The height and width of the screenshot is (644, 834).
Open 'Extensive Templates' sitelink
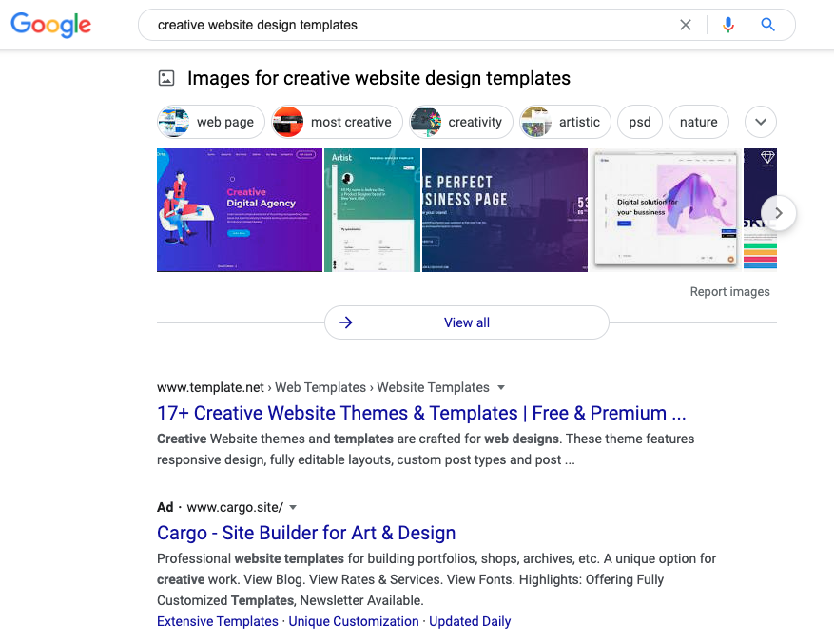[x=218, y=621]
